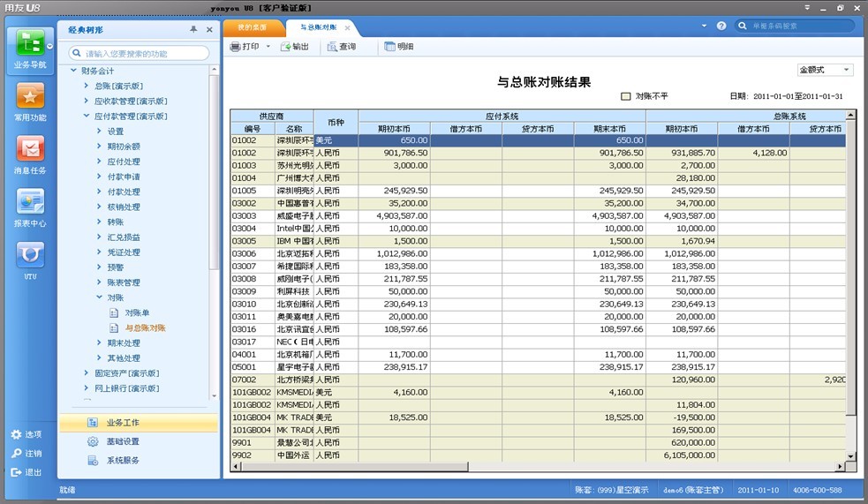Open the 对账单 document icon item
The image size is (868, 504).
click(114, 312)
